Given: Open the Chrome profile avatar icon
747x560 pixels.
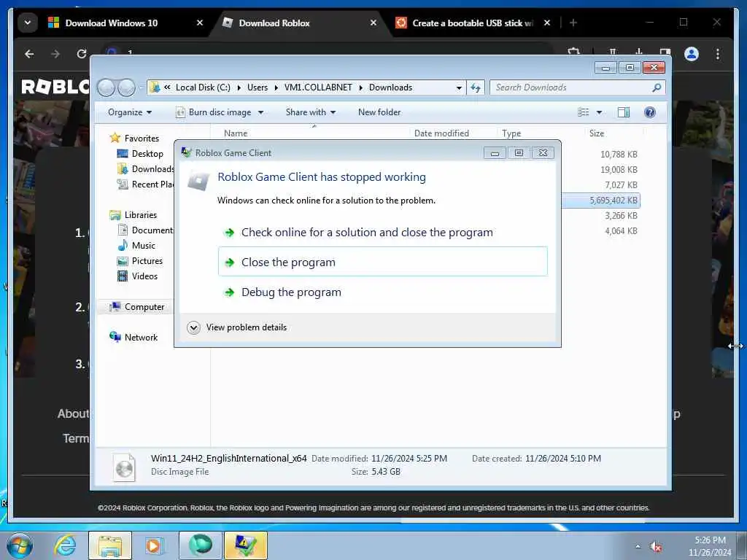Looking at the screenshot, I should click(x=692, y=54).
